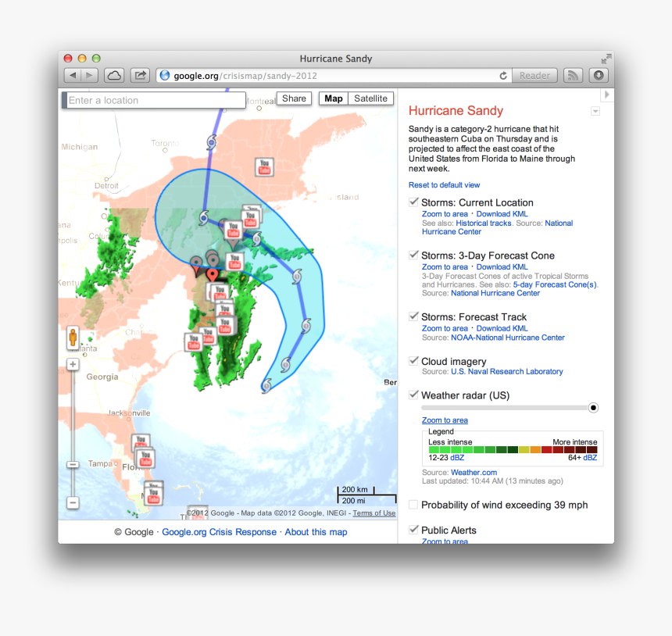672x636 pixels.
Task: Enter full screen with the window's diagonal arrows
Action: coord(606,59)
